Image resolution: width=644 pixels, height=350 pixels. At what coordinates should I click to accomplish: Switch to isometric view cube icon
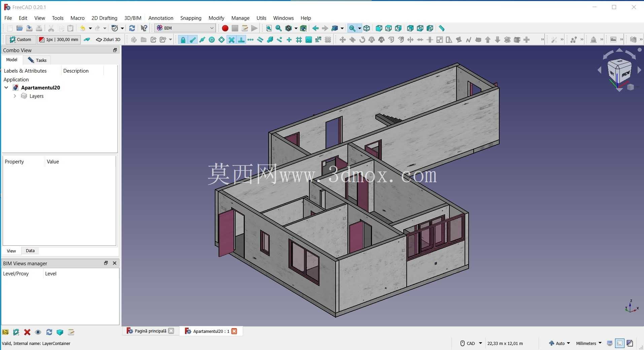click(x=367, y=28)
